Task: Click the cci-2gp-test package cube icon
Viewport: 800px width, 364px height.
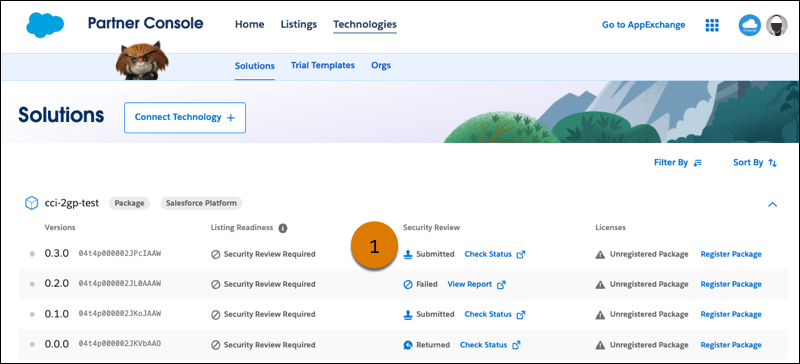Action: (x=32, y=203)
